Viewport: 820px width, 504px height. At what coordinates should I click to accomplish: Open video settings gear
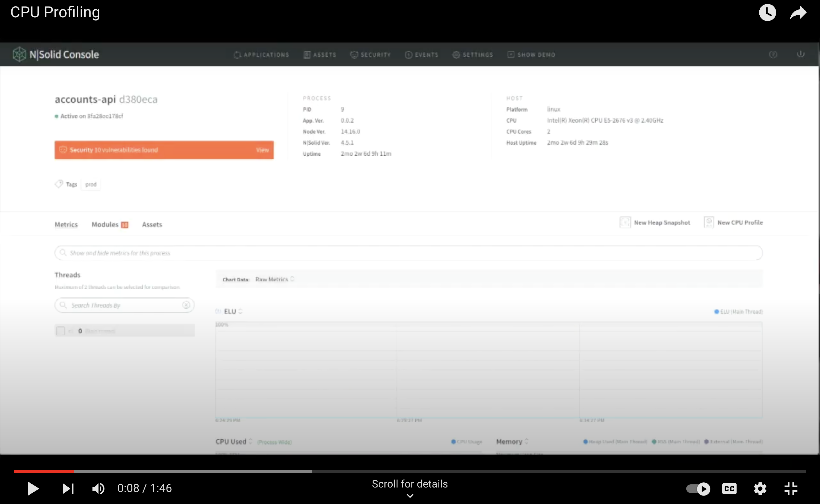point(760,489)
